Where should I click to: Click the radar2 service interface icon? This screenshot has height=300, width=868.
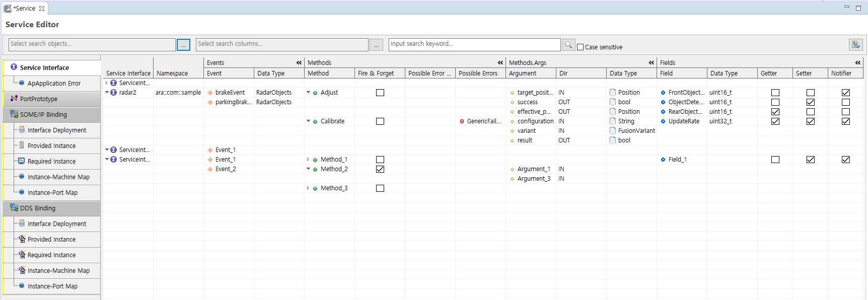click(x=114, y=93)
